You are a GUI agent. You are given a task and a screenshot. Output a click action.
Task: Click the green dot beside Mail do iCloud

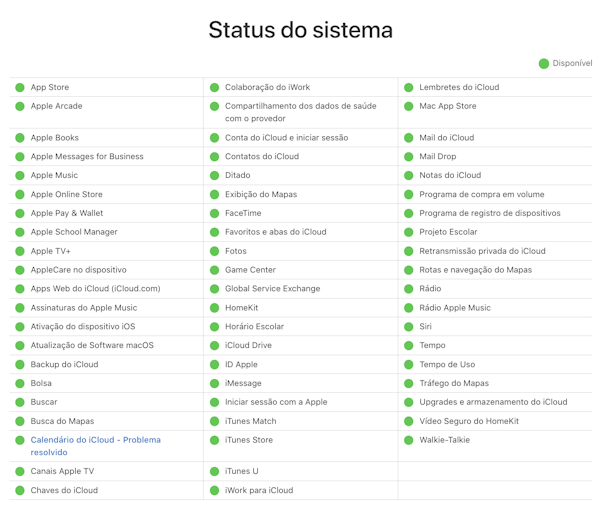click(x=408, y=138)
